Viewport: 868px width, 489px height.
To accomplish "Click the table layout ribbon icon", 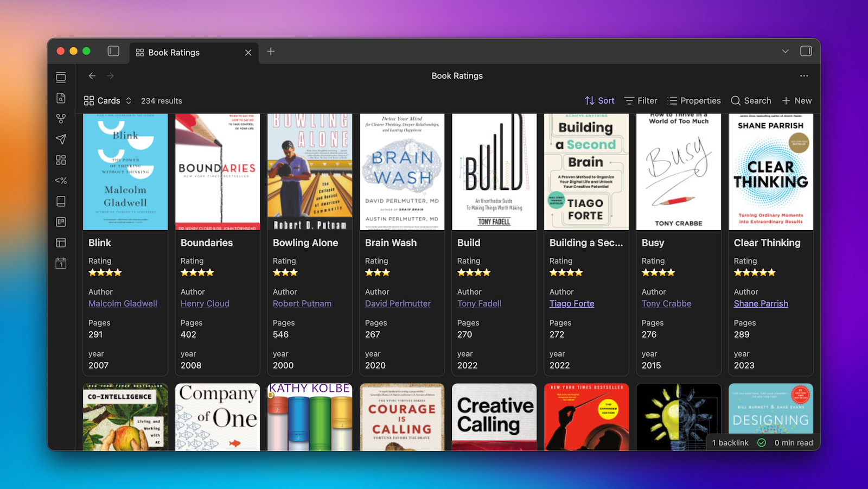I will tap(61, 243).
